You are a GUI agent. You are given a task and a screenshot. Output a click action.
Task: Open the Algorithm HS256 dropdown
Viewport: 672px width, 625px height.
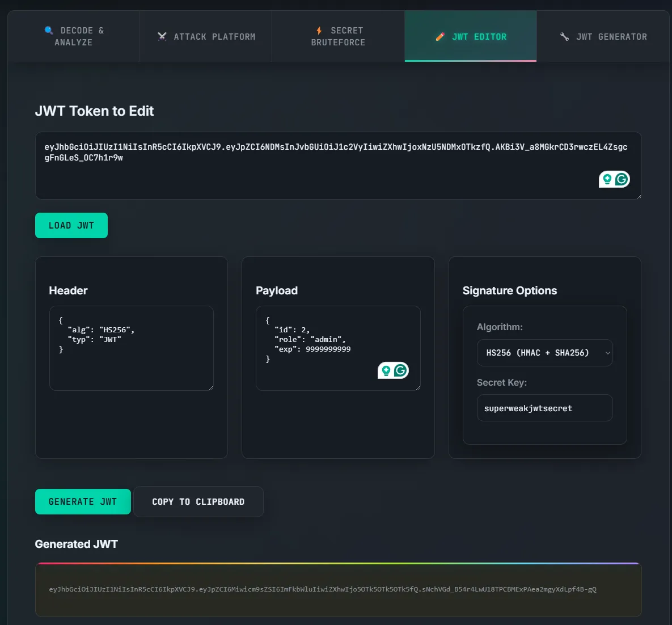point(544,353)
